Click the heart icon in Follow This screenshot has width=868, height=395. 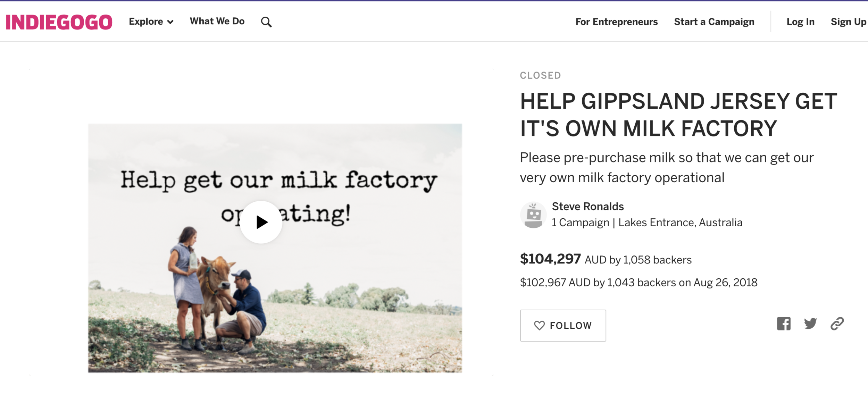[539, 326]
